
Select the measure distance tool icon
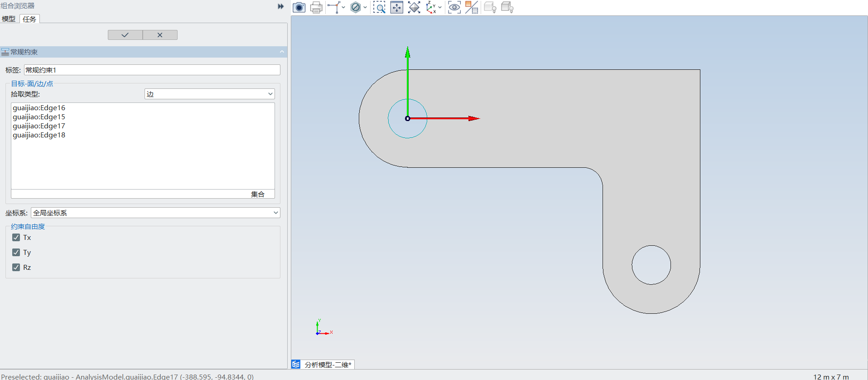pyautogui.click(x=334, y=7)
